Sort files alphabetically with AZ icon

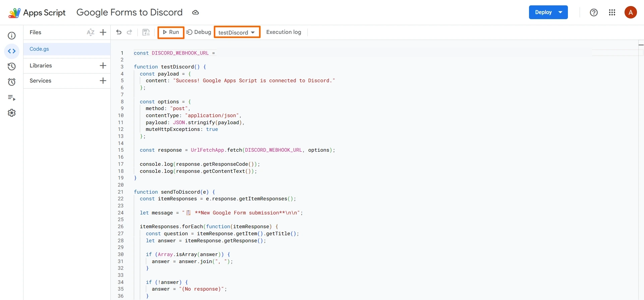(91, 32)
